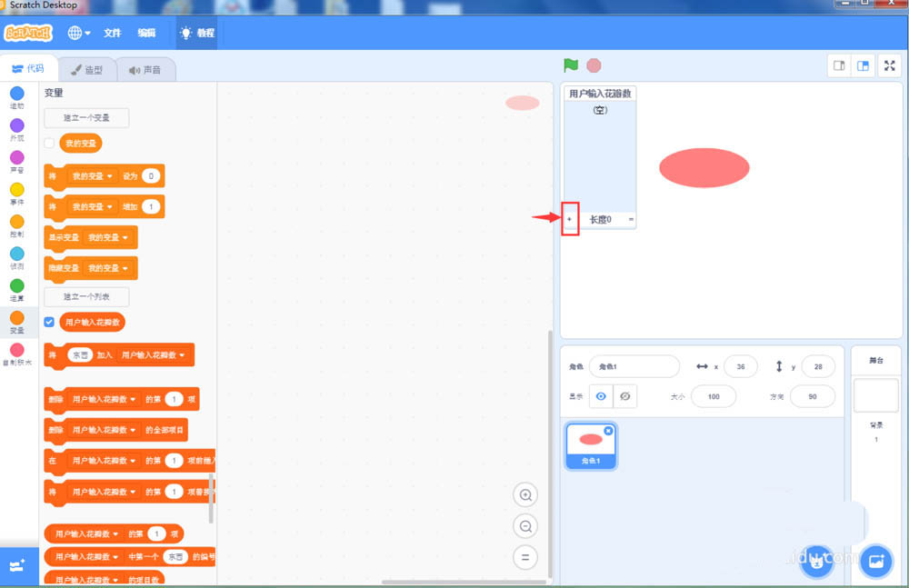The image size is (909, 588).
Task: Zoom in on the code workspace
Action: (525, 494)
